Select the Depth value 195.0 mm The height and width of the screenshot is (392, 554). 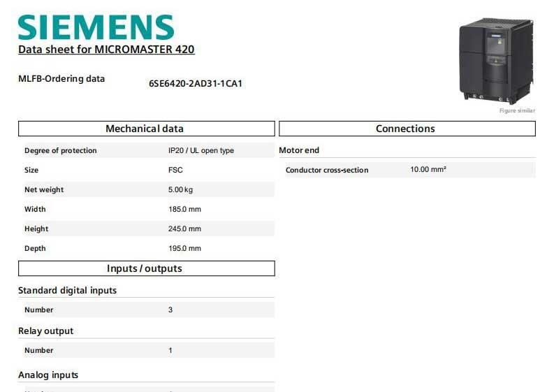click(184, 249)
